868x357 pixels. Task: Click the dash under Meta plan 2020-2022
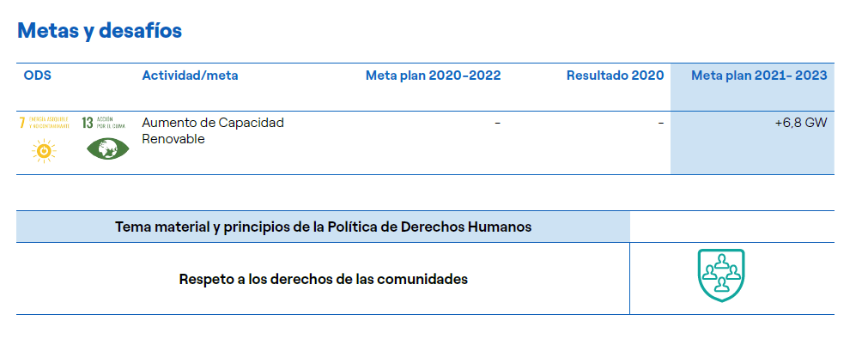click(x=497, y=123)
